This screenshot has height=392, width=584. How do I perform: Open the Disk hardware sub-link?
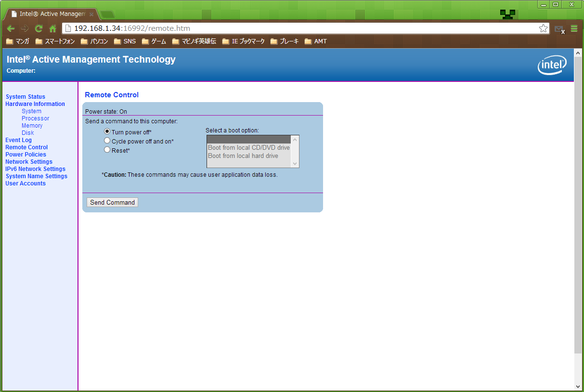tap(27, 133)
